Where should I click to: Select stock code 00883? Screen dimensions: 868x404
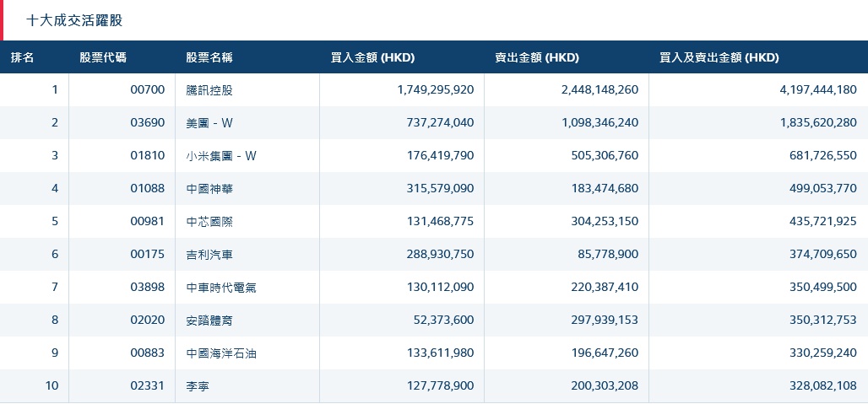(148, 353)
